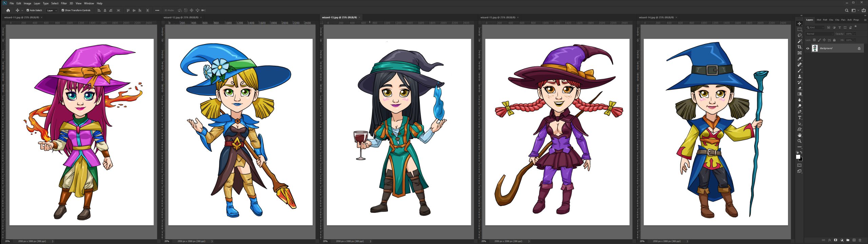Image resolution: width=868 pixels, height=244 pixels.
Task: Select the Move tool in the toolbox
Action: (800, 24)
